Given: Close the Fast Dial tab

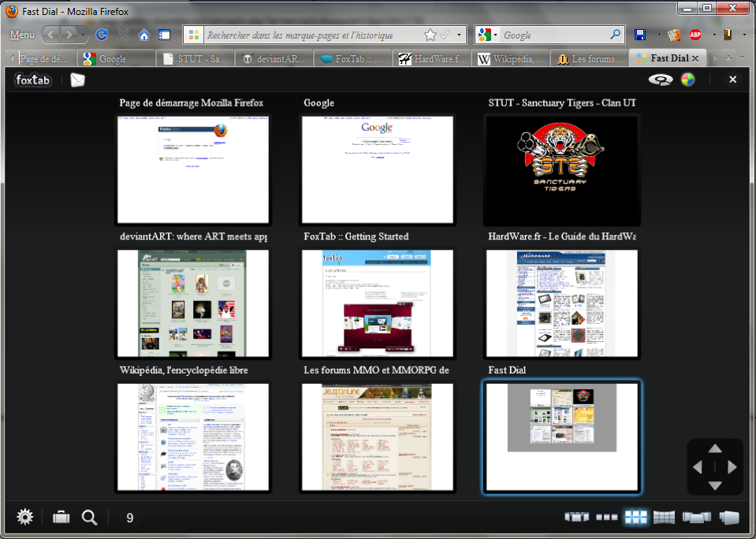Looking at the screenshot, I should (x=695, y=58).
